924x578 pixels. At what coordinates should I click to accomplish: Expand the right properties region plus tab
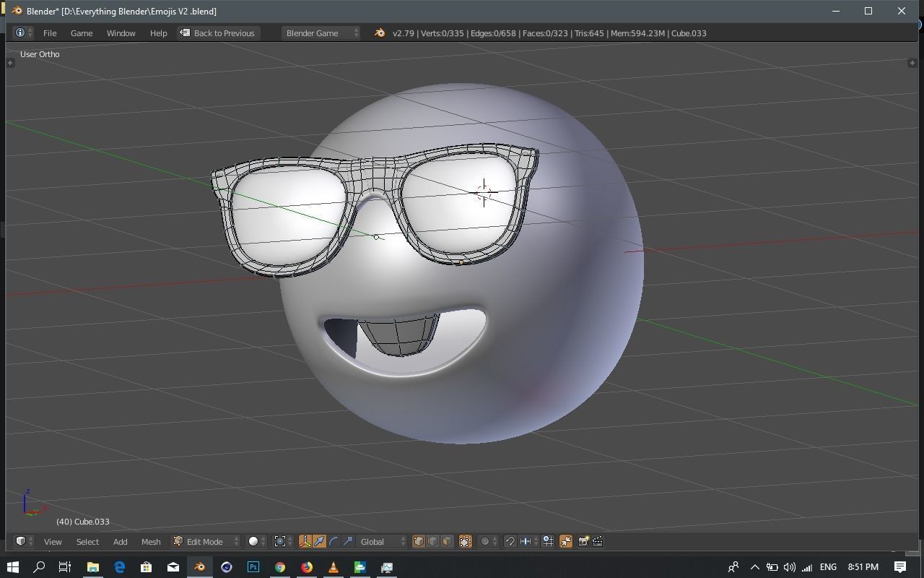912,63
